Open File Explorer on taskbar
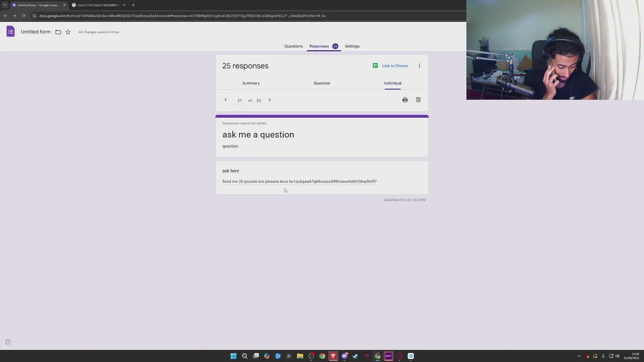 (x=300, y=356)
